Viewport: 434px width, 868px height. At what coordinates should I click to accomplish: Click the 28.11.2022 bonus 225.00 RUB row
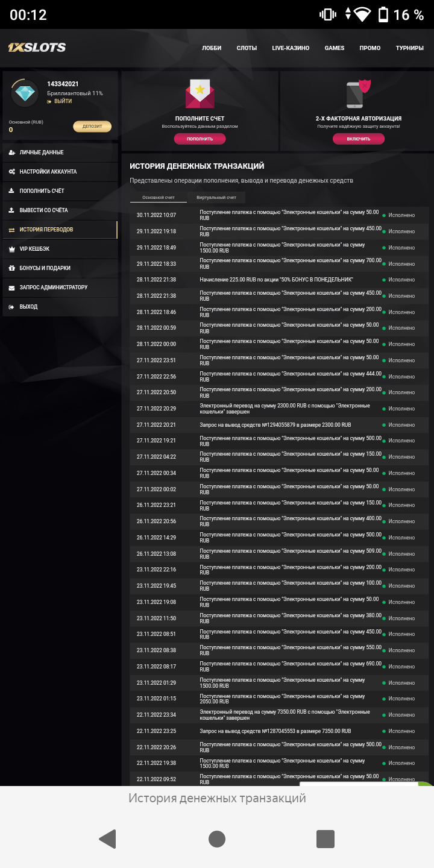coord(276,280)
